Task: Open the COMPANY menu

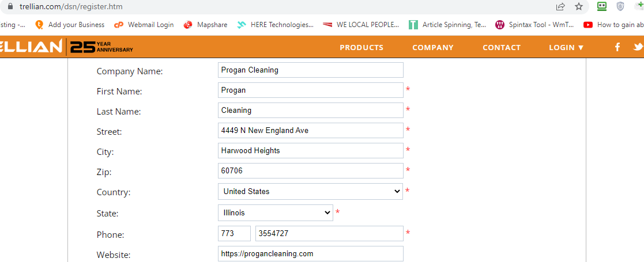Action: point(433,47)
